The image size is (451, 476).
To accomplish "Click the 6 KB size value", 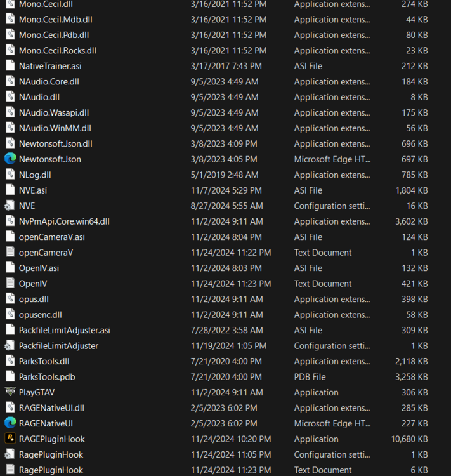I will tap(419, 470).
